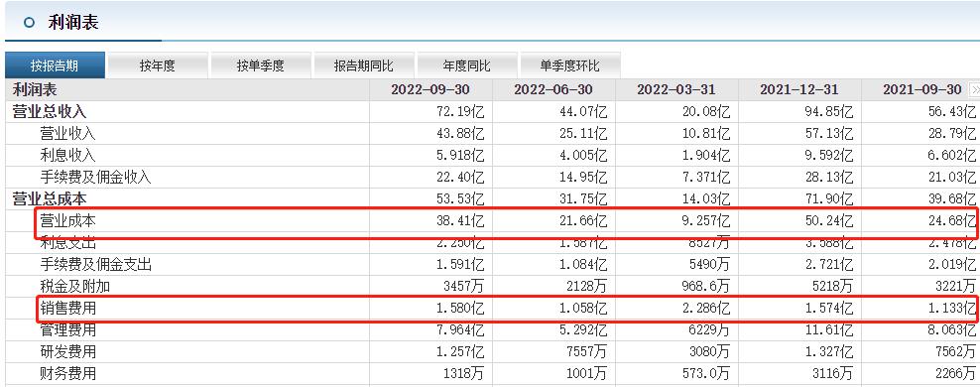Click the 71.90亿 total cost cell
The height and width of the screenshot is (387, 980).
tap(829, 199)
